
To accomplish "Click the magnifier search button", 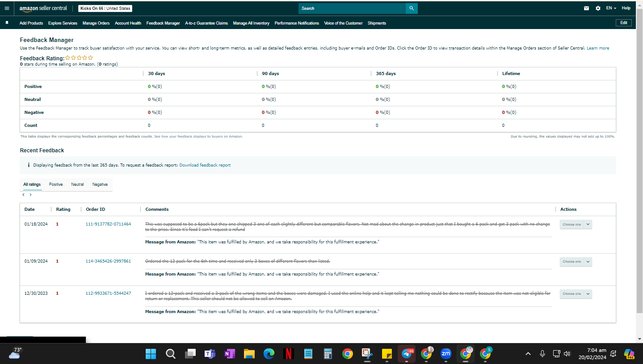I will click(412, 8).
